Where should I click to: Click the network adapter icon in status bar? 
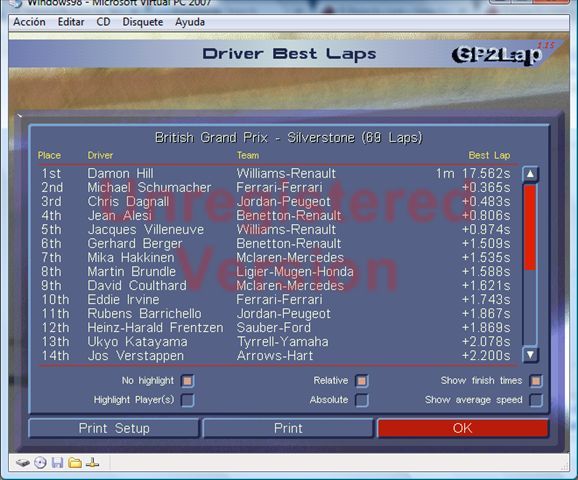click(x=92, y=462)
